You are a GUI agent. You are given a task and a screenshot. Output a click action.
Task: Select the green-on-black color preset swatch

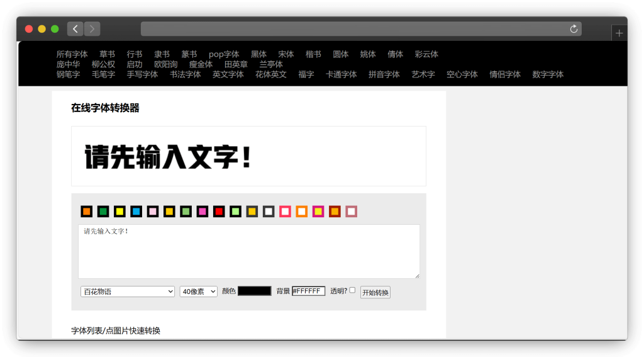tap(103, 212)
